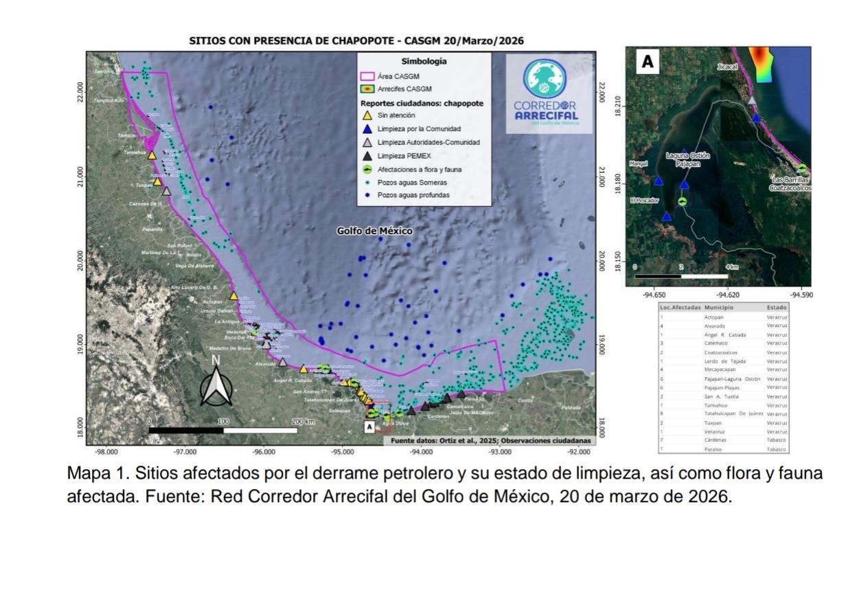Click the gray 'Limpieza Autoridades-Comunidad' legend triangle

coord(367,142)
